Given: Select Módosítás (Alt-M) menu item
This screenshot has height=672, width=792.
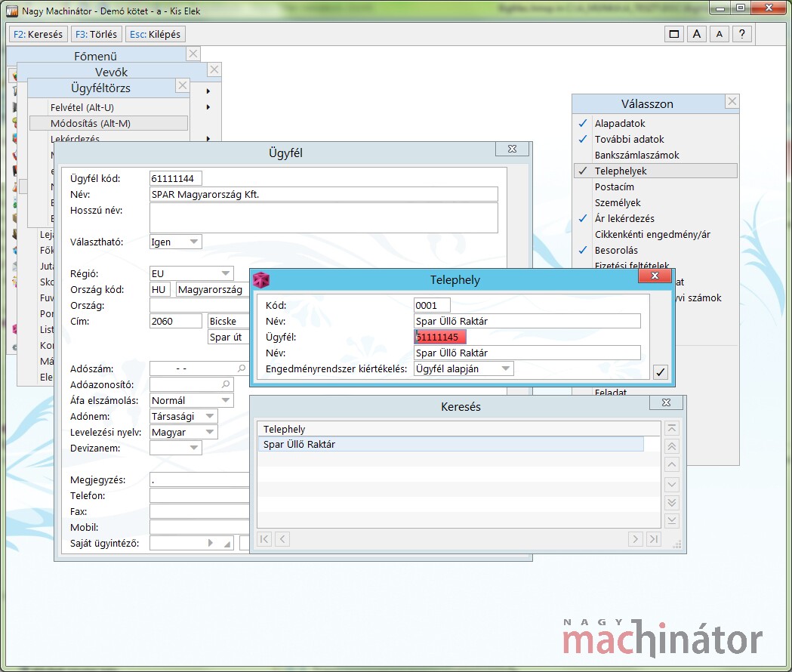Looking at the screenshot, I should [109, 123].
